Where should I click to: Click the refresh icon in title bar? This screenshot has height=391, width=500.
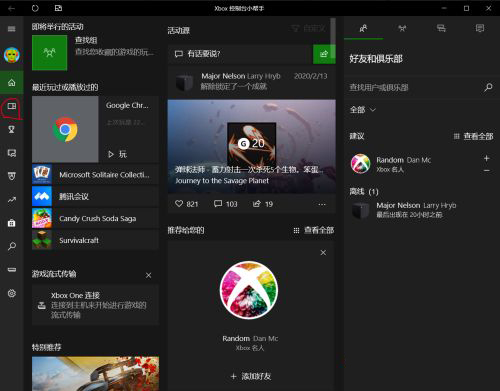click(35, 8)
